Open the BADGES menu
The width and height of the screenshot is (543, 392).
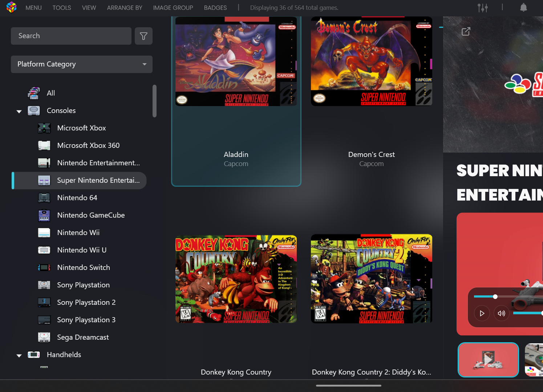(x=215, y=8)
